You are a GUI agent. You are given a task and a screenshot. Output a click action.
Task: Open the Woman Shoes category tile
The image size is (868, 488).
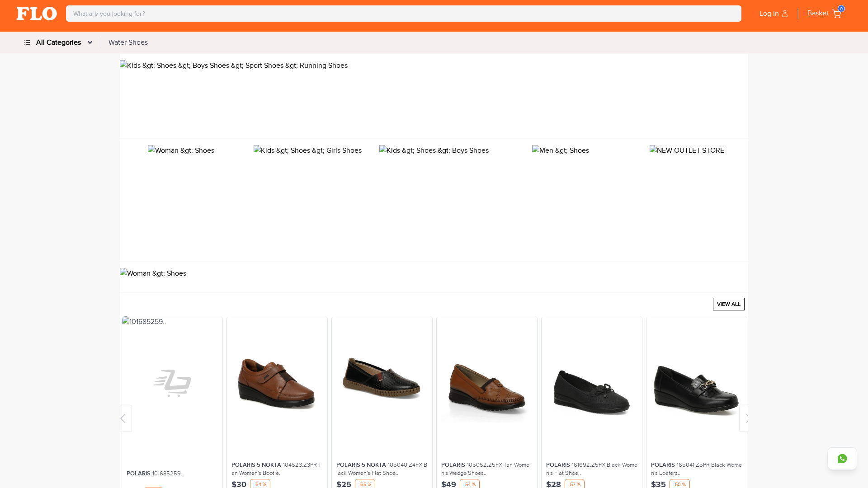[x=181, y=150]
